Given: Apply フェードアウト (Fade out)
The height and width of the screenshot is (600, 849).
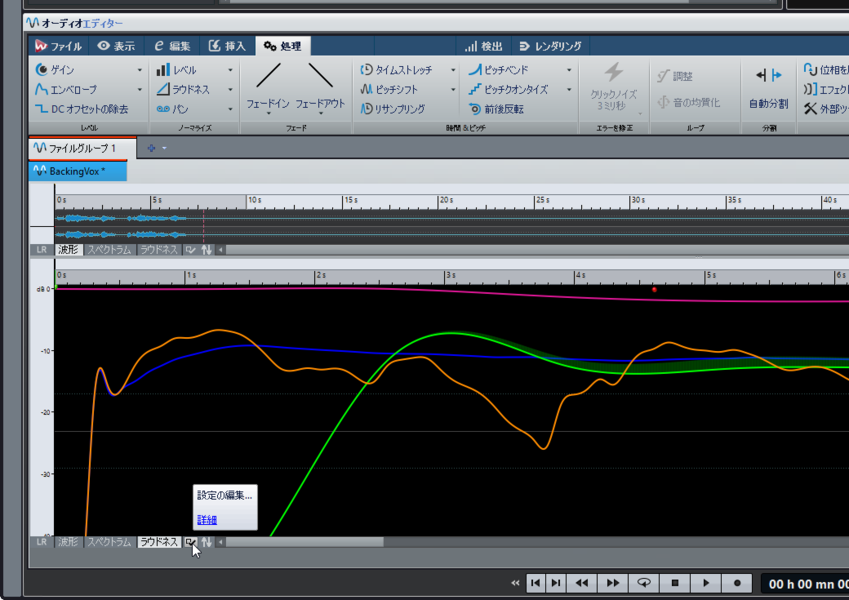Looking at the screenshot, I should click(320, 87).
